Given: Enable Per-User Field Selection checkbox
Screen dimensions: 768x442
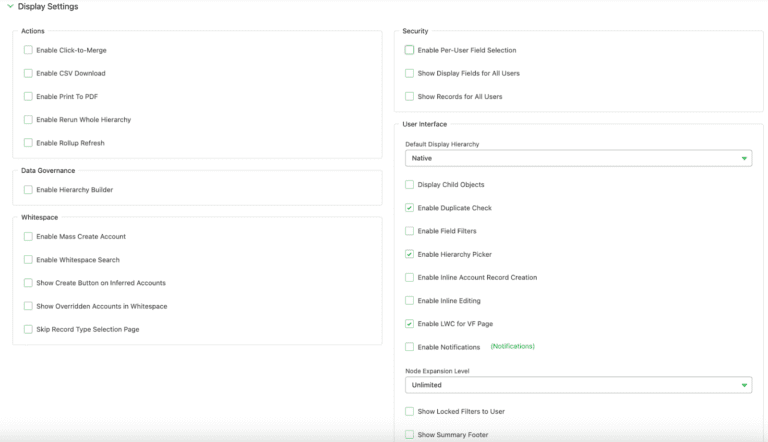Looking at the screenshot, I should coord(409,50).
